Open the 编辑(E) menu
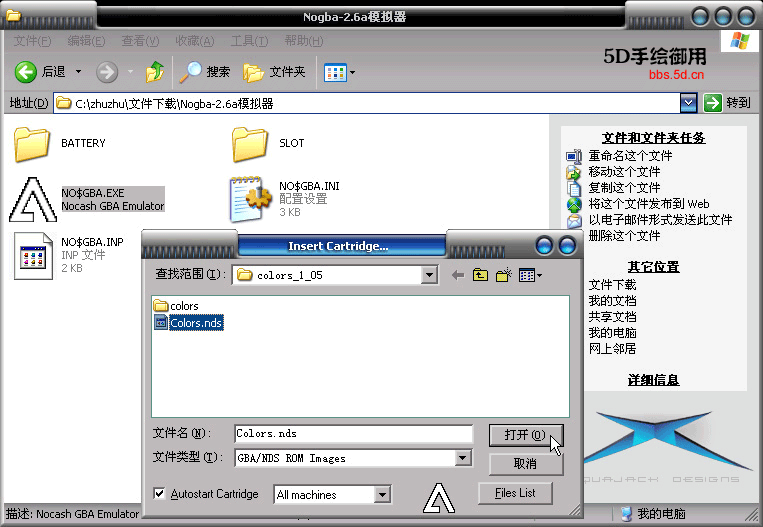 coord(86,41)
